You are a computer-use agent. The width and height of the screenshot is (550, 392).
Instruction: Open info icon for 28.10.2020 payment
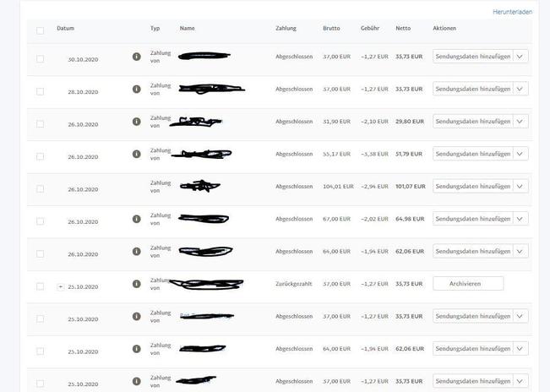137,89
